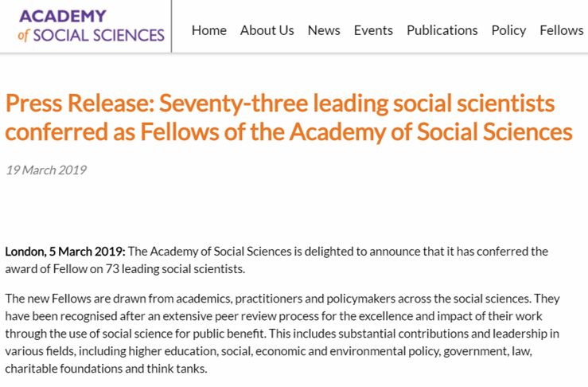The height and width of the screenshot is (387, 588).
Task: Open the Home navigation item
Action: (209, 30)
